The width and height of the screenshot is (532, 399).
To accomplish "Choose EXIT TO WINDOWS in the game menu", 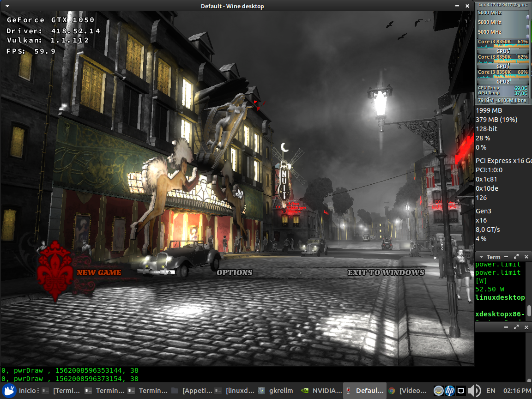I will pos(386,272).
